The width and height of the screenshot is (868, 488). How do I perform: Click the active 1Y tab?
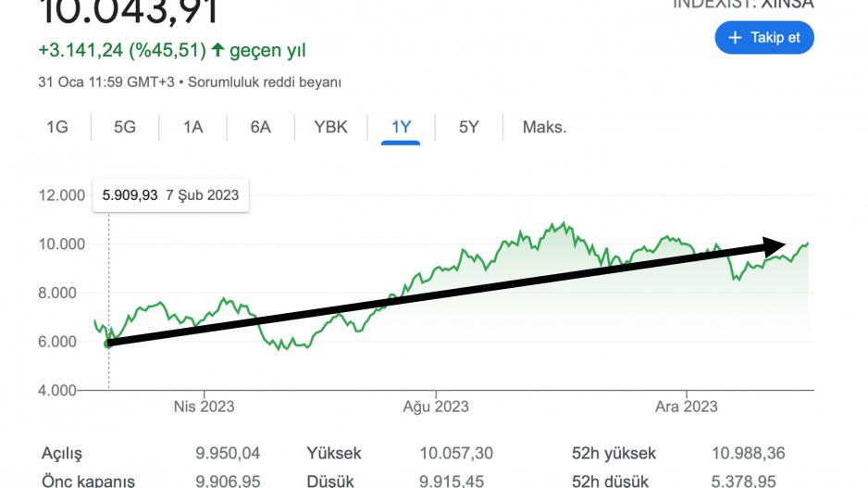pos(401,127)
